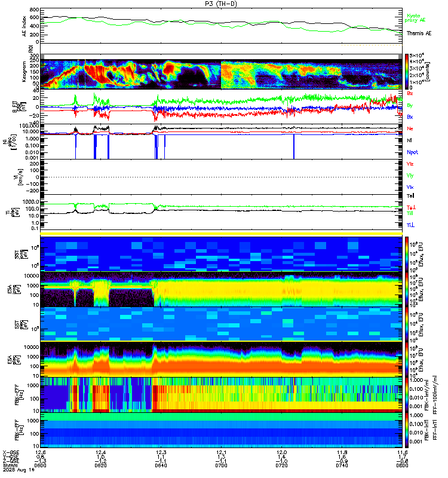Click the 0700 time axis tick label
The height and width of the screenshot is (478, 448).
221,465
